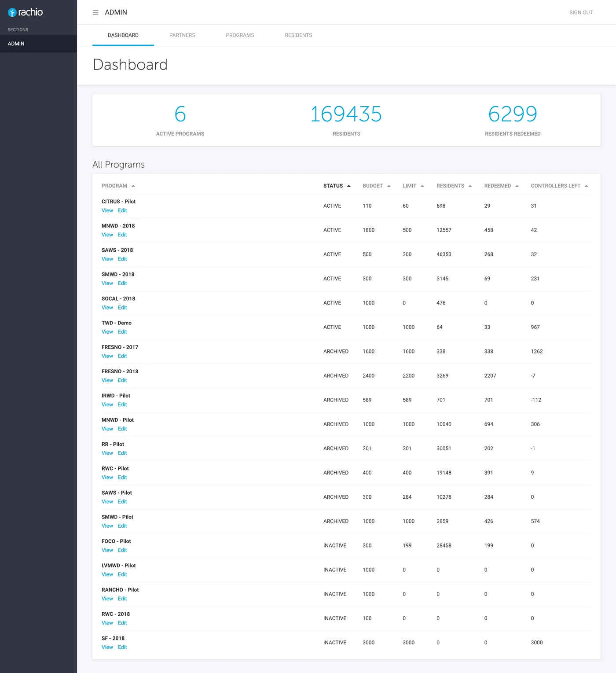Sort by the LIMIT column arrow

point(422,186)
